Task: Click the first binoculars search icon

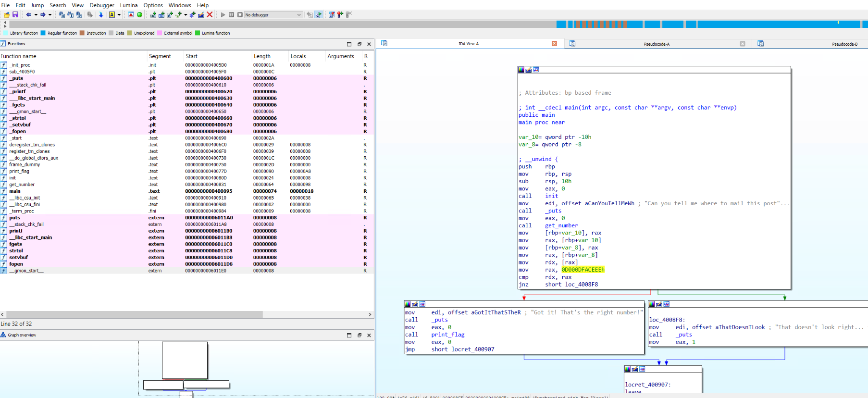Action: click(62, 15)
